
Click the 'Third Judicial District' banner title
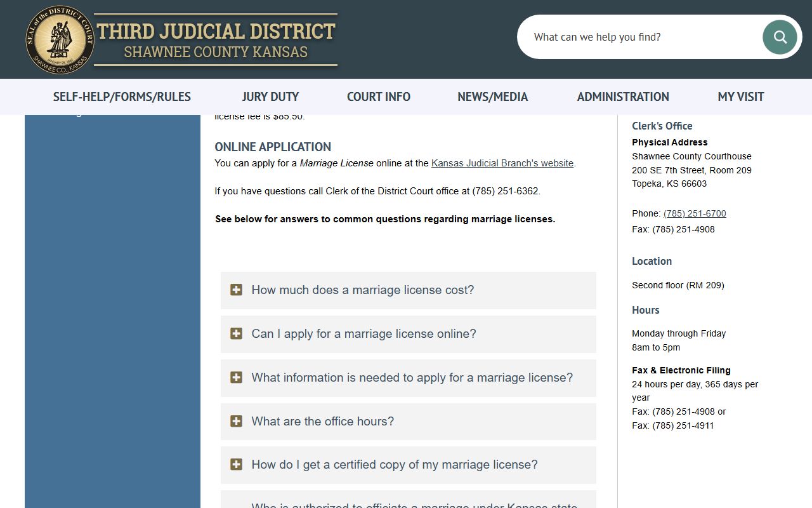[216, 31]
